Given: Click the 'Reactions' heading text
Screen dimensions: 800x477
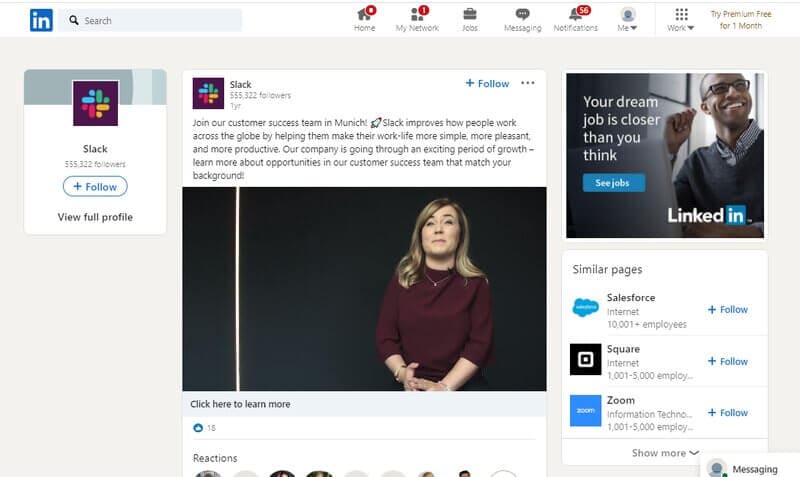Looking at the screenshot, I should point(215,458).
